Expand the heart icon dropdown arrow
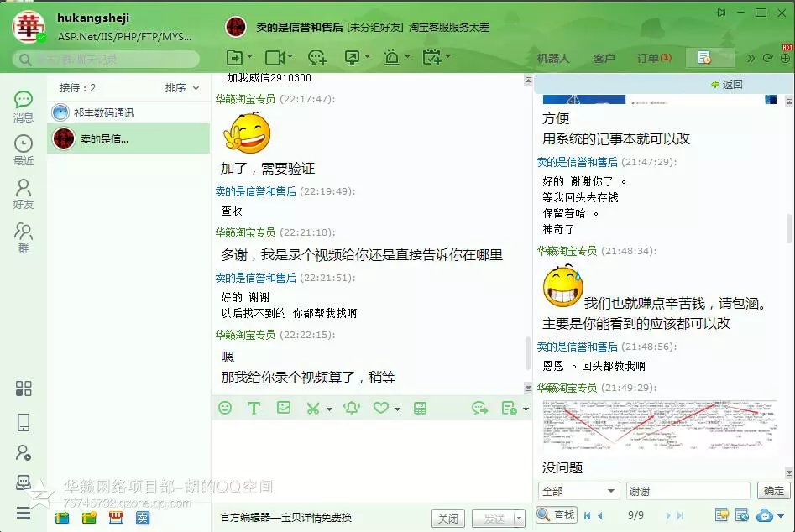Screen dimensions: 795x532 click(x=397, y=409)
